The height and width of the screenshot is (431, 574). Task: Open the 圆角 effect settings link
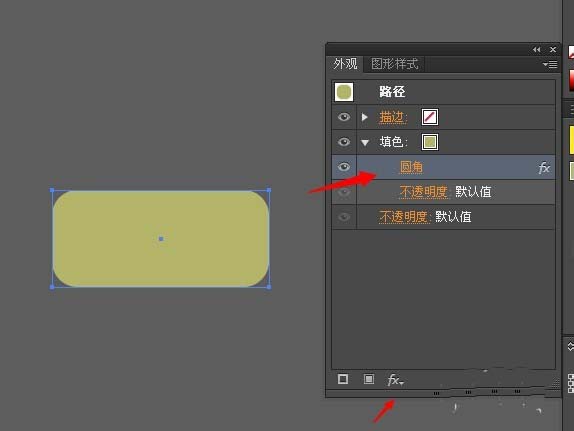coord(411,167)
